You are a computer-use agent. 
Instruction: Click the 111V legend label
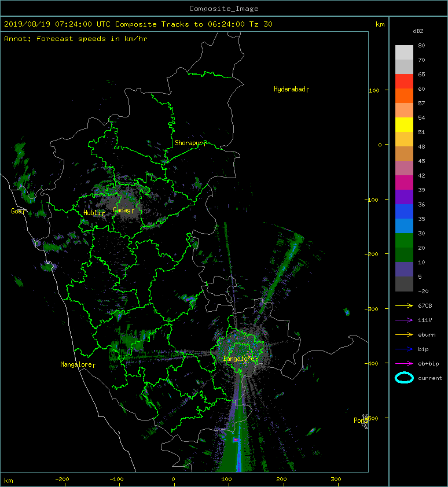pos(425,320)
